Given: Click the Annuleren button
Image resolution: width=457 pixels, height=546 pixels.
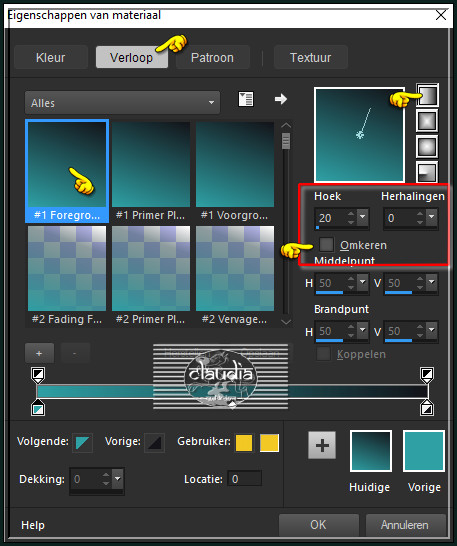Looking at the screenshot, I should click(405, 525).
